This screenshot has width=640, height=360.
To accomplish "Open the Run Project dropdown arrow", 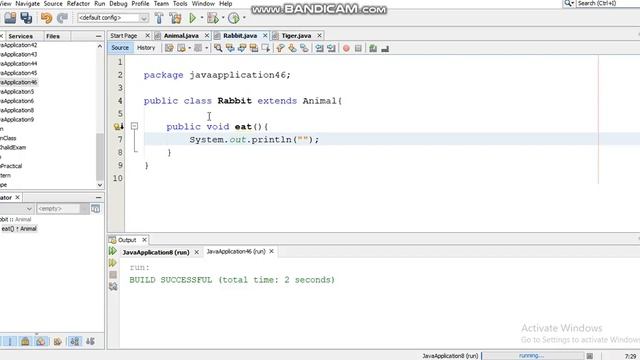I will (x=202, y=18).
